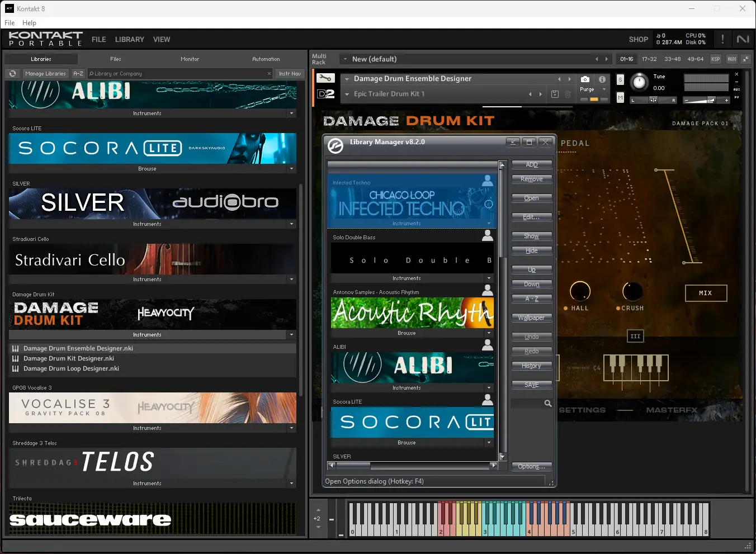This screenshot has width=756, height=554.
Task: Save Epic Trailer Drum Kit 1 with the floppy icon
Action: click(x=554, y=94)
